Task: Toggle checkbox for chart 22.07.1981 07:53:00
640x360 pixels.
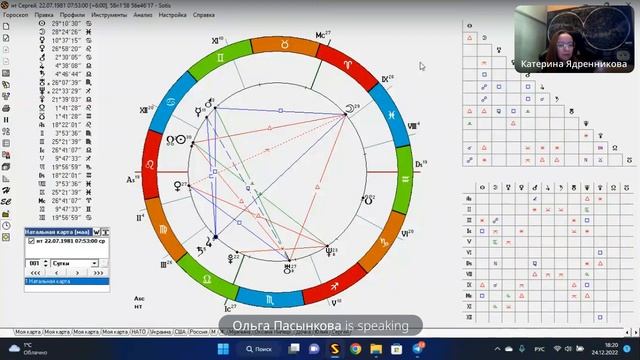Action: [31, 241]
